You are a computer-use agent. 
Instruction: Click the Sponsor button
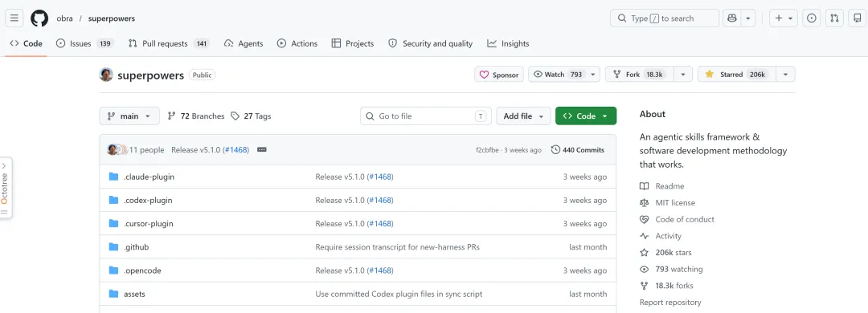point(499,75)
